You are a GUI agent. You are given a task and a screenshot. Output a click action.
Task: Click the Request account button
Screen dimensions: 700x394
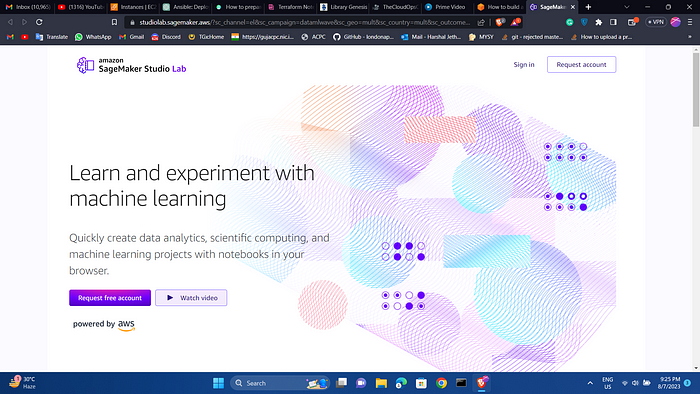coord(581,65)
